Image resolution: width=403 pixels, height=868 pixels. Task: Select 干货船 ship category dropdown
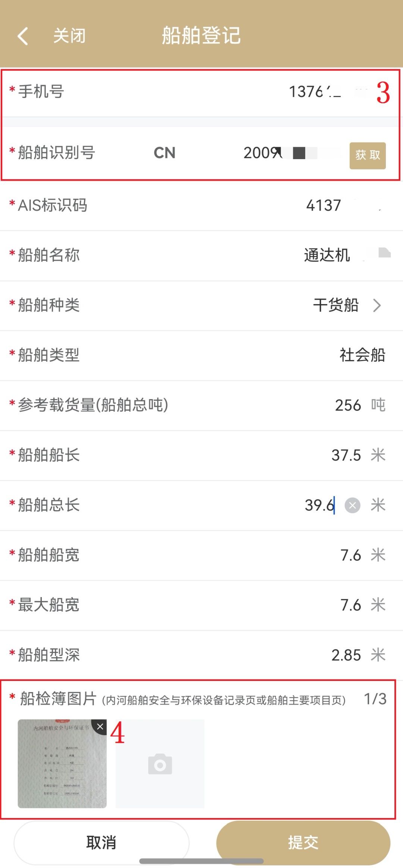tap(336, 305)
